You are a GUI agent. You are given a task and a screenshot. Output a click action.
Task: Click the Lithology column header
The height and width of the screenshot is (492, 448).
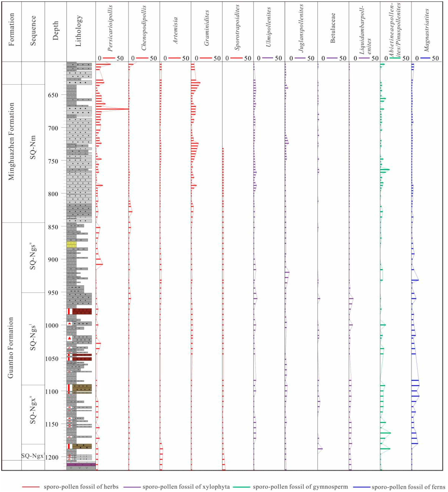pyautogui.click(x=79, y=31)
